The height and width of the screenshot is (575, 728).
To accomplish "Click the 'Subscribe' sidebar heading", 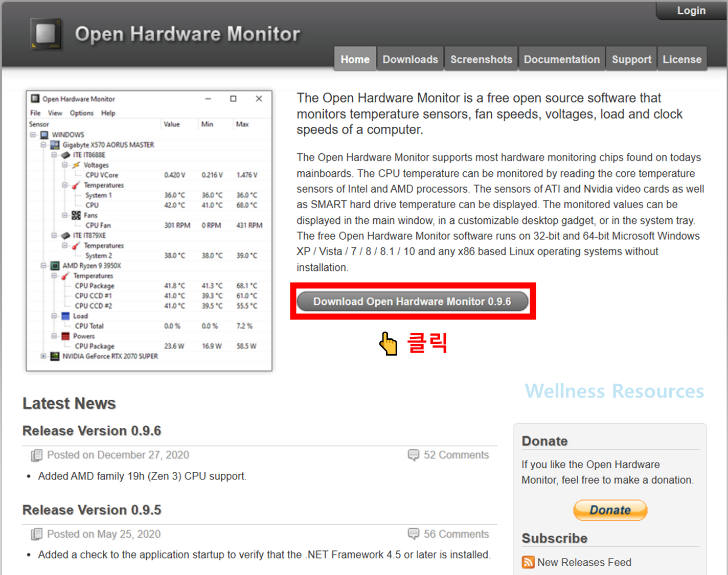I will [x=554, y=538].
